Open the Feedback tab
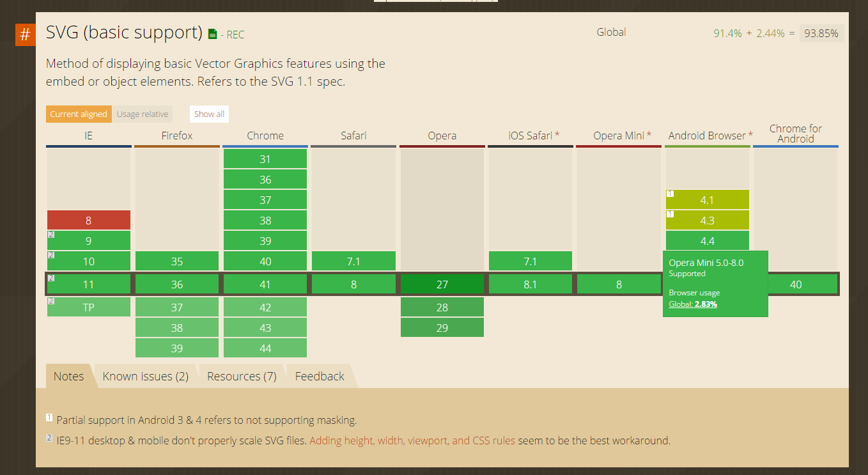The image size is (868, 475). pyautogui.click(x=319, y=376)
